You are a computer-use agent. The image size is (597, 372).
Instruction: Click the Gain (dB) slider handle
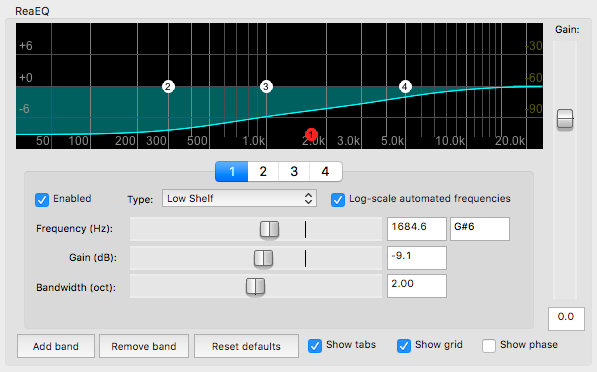pos(263,259)
